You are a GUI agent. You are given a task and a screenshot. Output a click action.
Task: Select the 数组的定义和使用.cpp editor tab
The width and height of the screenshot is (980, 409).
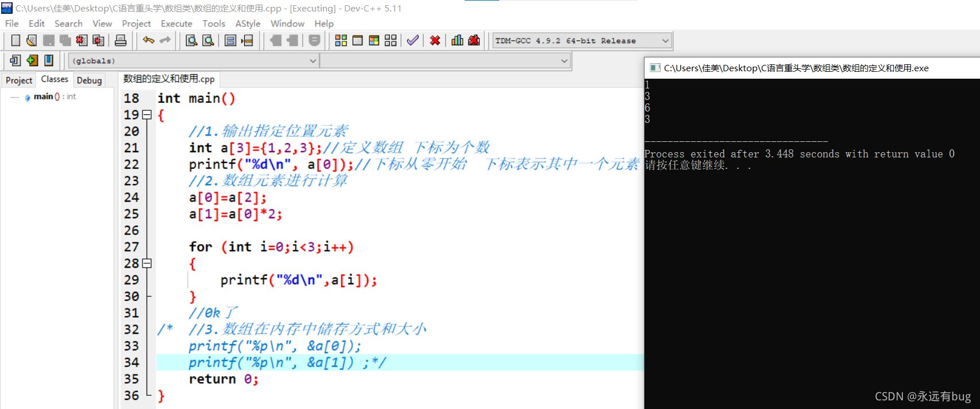pyautogui.click(x=169, y=79)
